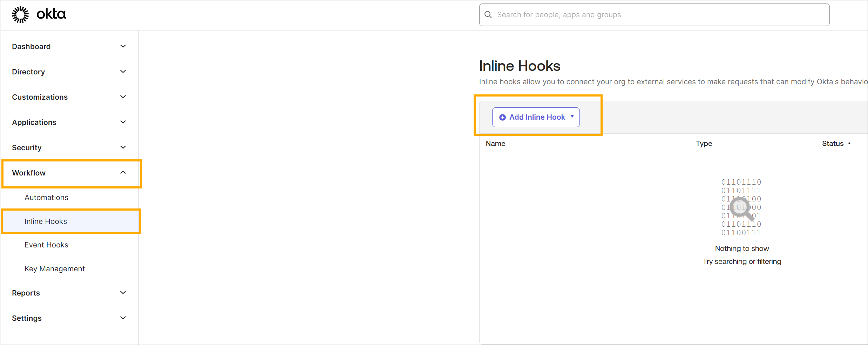
Task: Click the plus icon inside Add Inline Hook
Action: pos(502,117)
